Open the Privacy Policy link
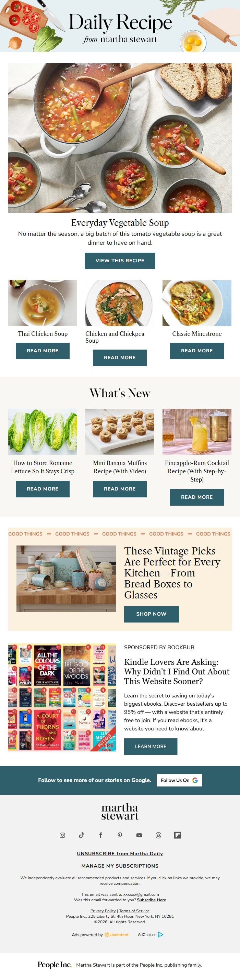Viewport: 240px width, 980px height. pyautogui.click(x=103, y=911)
